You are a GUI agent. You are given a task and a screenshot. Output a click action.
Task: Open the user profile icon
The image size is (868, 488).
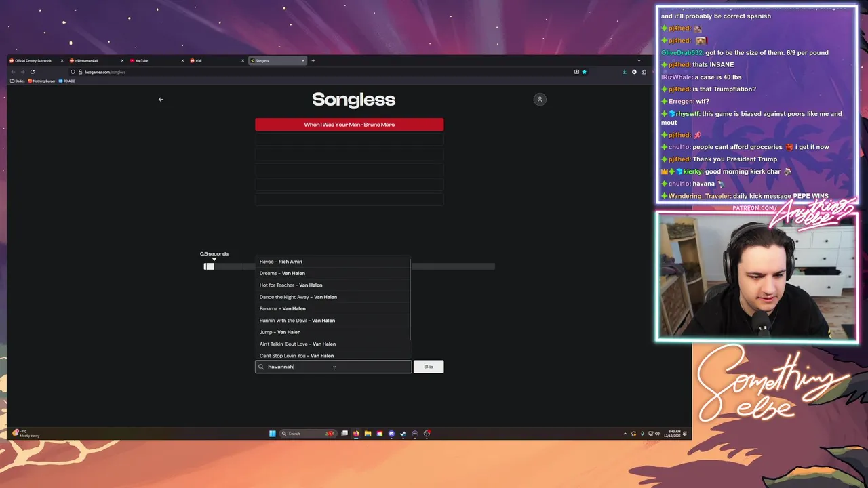pyautogui.click(x=540, y=100)
